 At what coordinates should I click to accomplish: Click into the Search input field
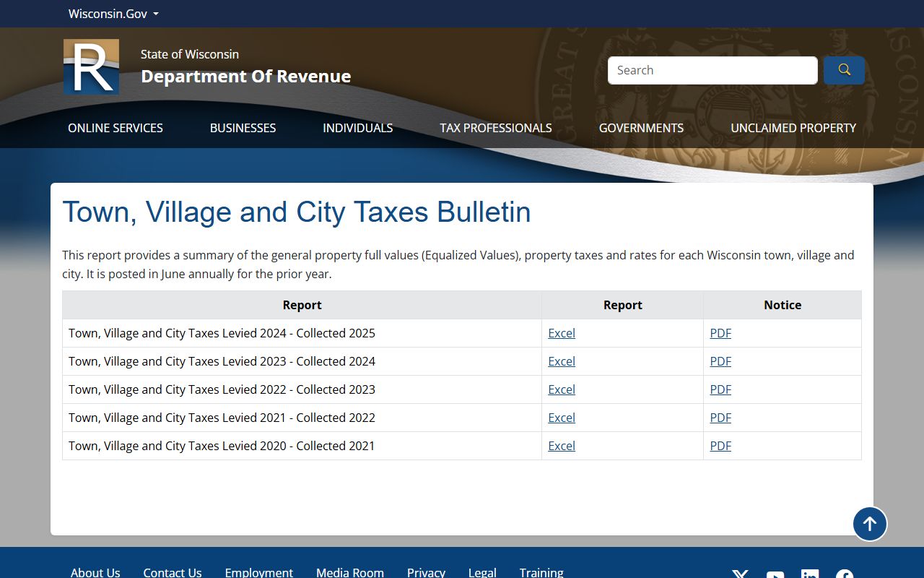712,70
